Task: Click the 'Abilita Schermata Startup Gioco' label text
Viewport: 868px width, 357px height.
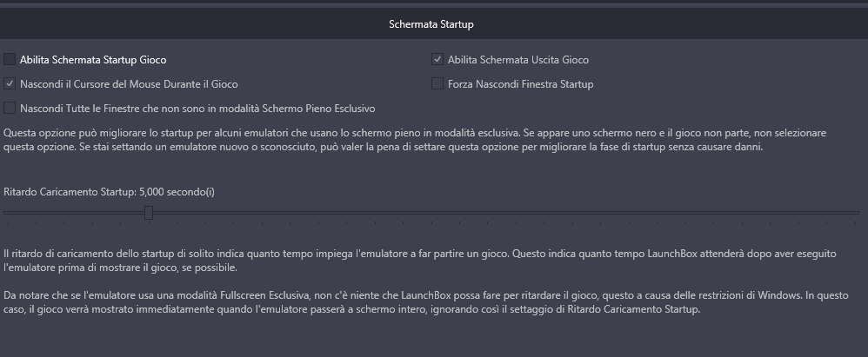Action: click(93, 60)
